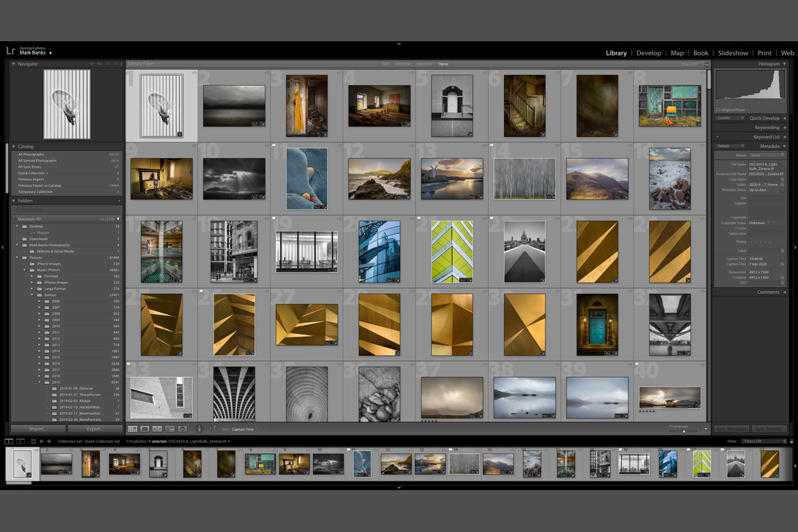Toggle the flag on photo 11
Screen dimensions: 798x532
pos(274,144)
